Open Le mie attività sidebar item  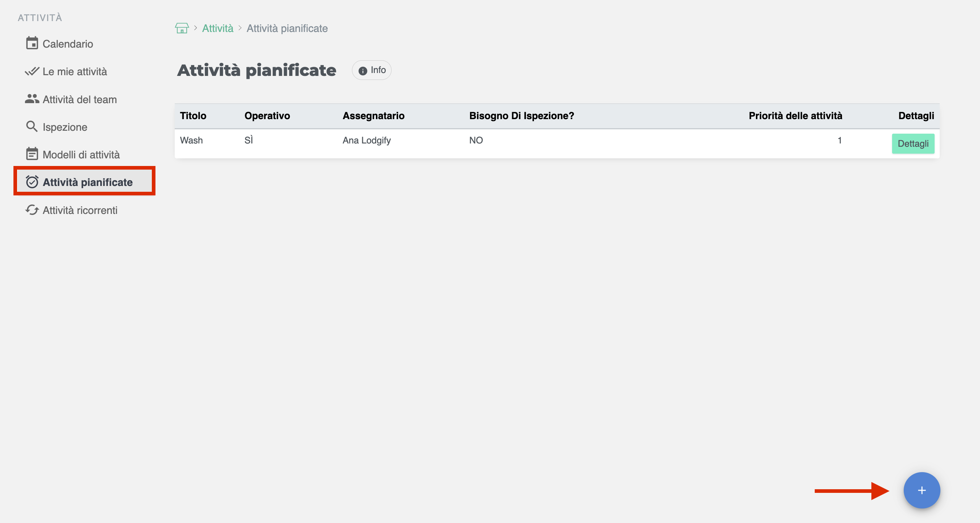pyautogui.click(x=74, y=72)
